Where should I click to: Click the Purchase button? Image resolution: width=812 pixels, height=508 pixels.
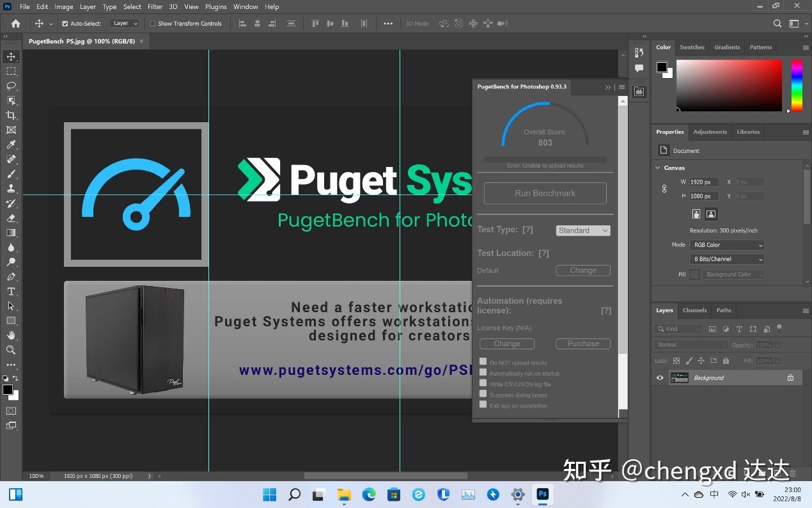coord(583,344)
